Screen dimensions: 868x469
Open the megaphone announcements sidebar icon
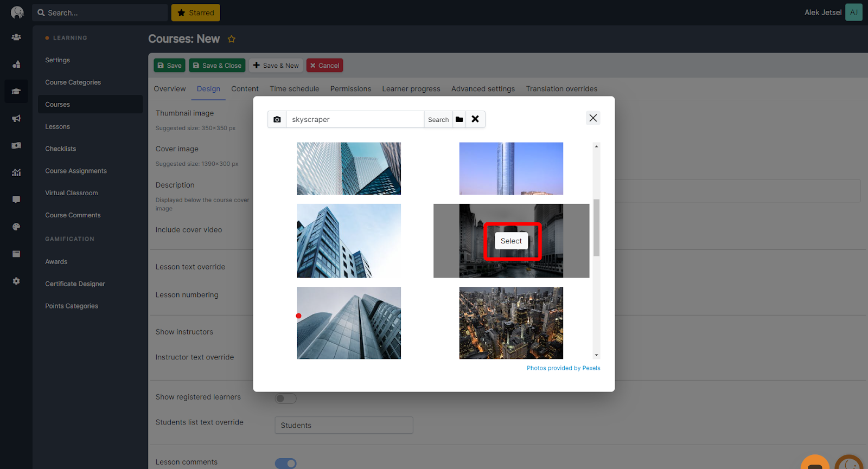(x=16, y=118)
